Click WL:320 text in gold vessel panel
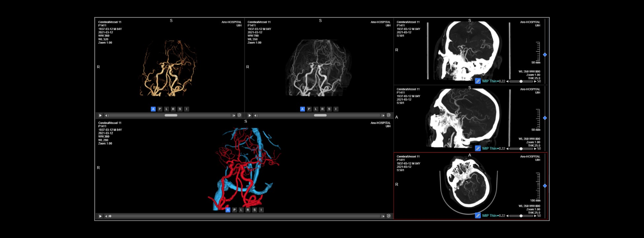This screenshot has width=644, height=238. 103,39
